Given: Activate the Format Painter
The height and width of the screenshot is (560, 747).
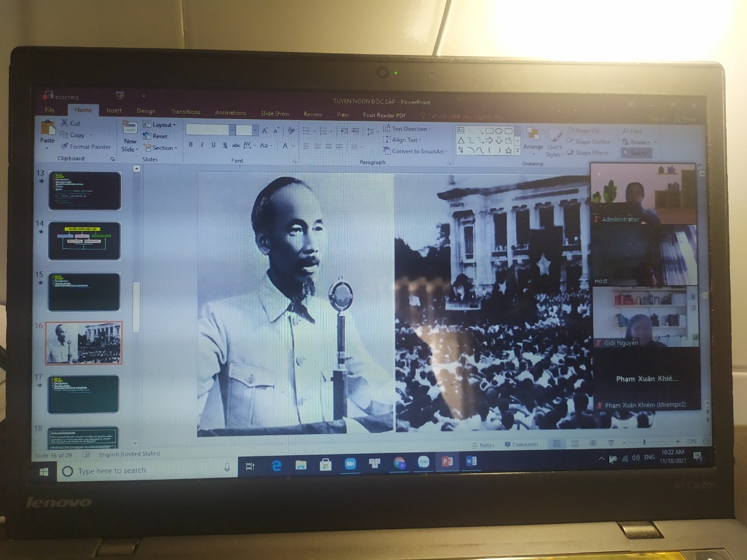Looking at the screenshot, I should 85,146.
